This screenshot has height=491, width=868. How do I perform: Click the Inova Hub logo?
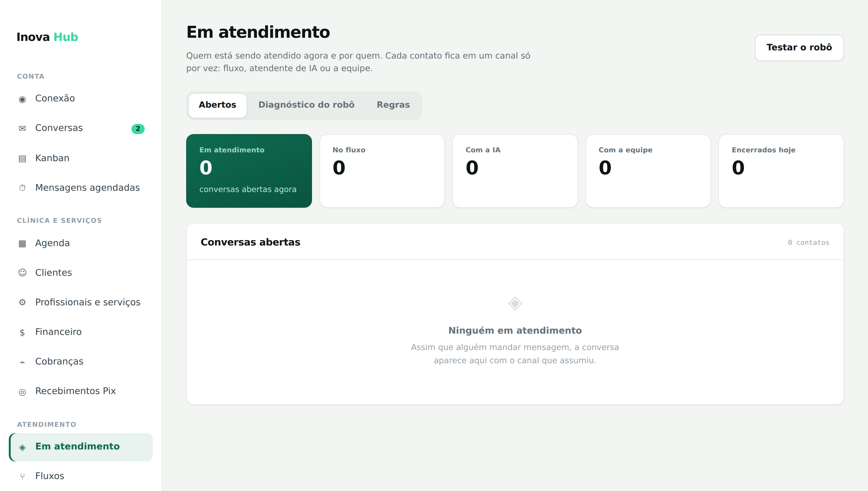pyautogui.click(x=47, y=37)
